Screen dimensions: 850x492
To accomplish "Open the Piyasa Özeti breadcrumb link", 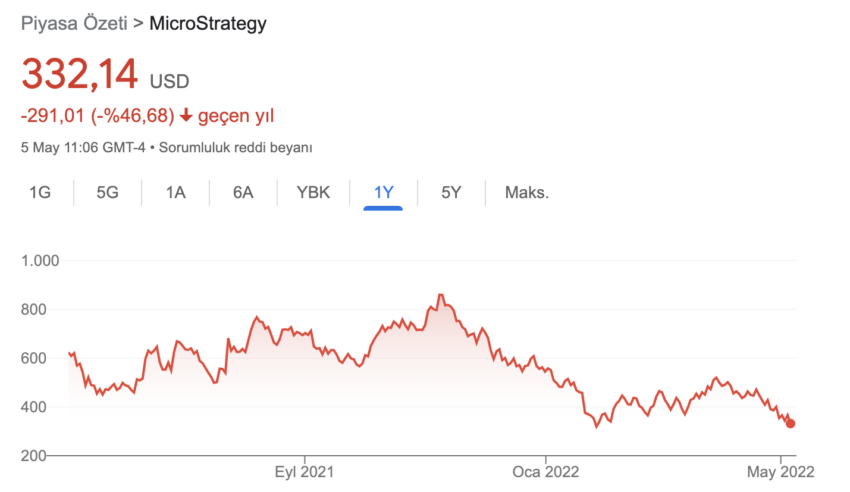I will pyautogui.click(x=74, y=23).
